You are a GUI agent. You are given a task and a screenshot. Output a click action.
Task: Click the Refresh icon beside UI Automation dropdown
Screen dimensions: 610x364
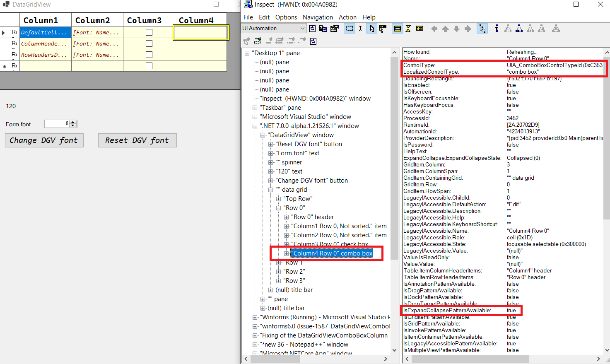pyautogui.click(x=312, y=29)
